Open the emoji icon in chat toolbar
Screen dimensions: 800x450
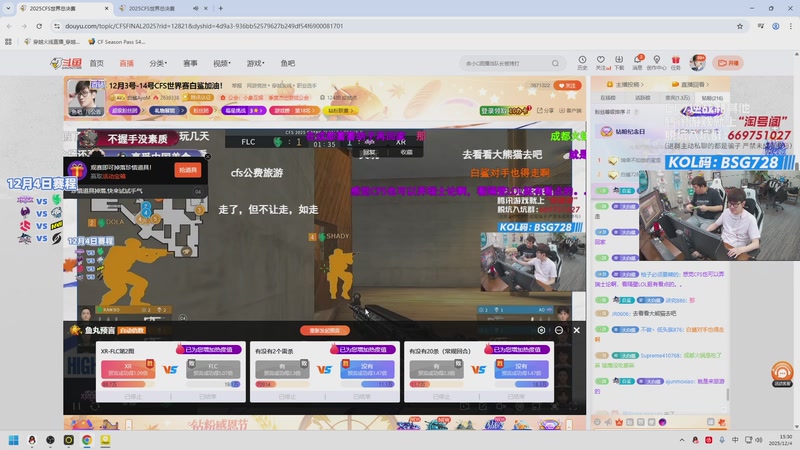(x=597, y=422)
